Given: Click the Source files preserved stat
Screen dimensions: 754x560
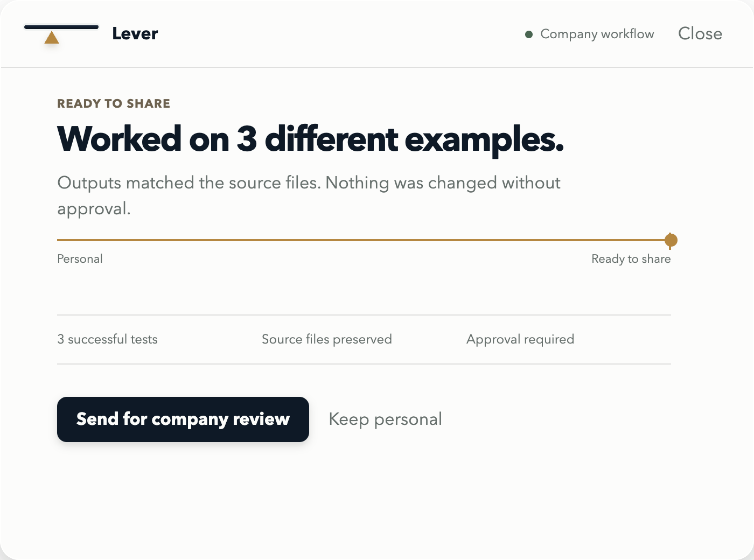Looking at the screenshot, I should point(327,339).
